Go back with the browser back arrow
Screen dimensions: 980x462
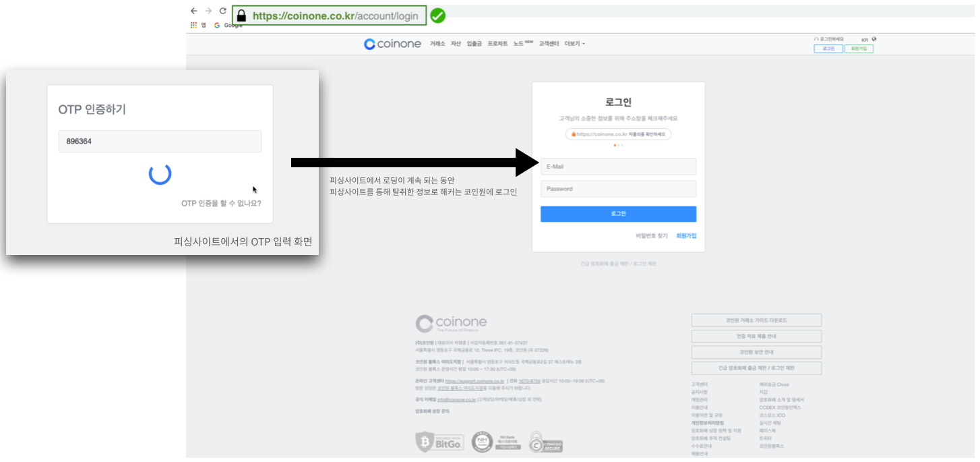194,11
